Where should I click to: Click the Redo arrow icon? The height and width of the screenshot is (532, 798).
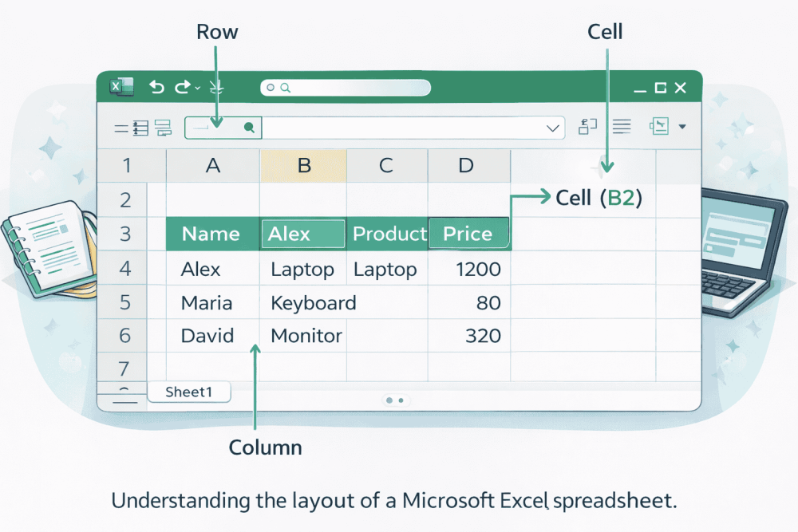(182, 88)
